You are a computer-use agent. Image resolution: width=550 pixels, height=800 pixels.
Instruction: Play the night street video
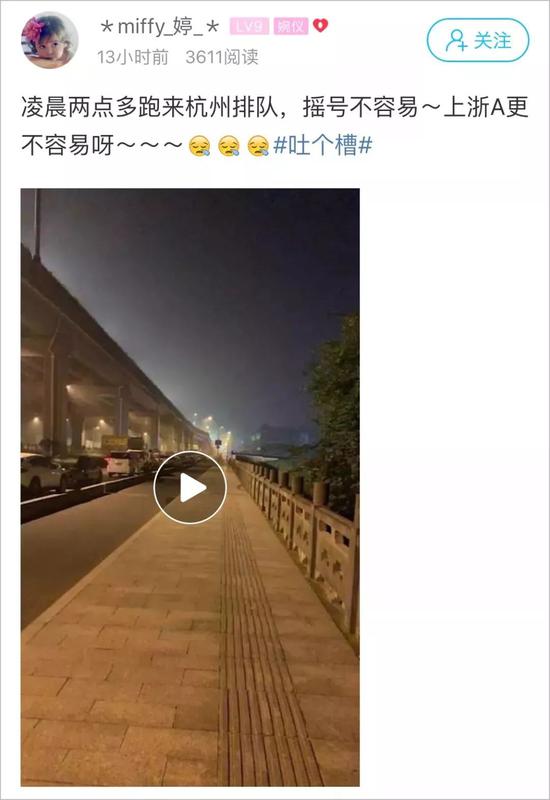[190, 488]
